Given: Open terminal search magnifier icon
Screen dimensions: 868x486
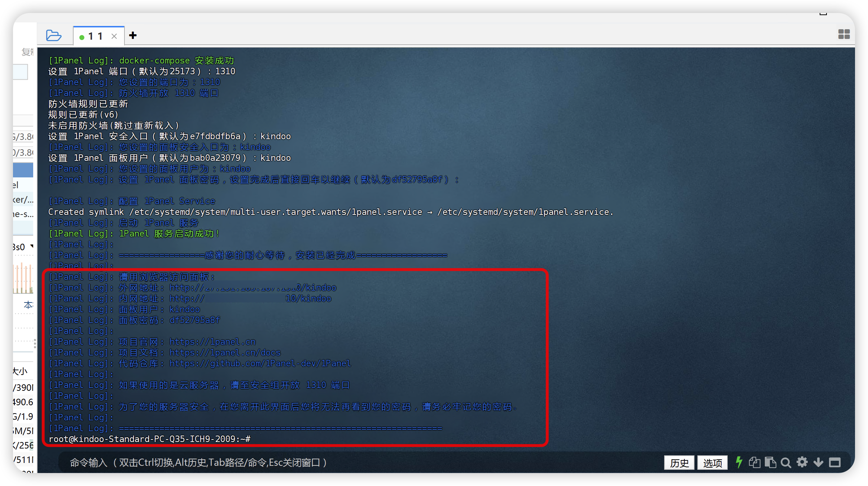Looking at the screenshot, I should (786, 462).
